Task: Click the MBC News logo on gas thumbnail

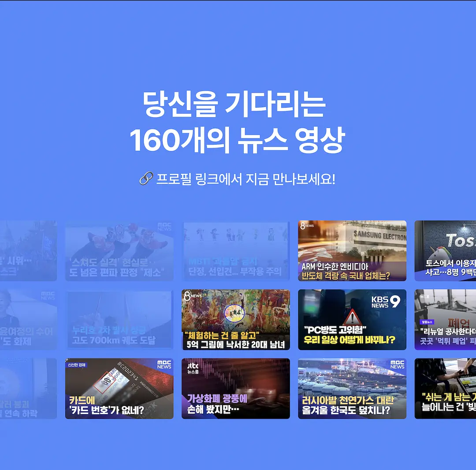Action: pyautogui.click(x=397, y=365)
